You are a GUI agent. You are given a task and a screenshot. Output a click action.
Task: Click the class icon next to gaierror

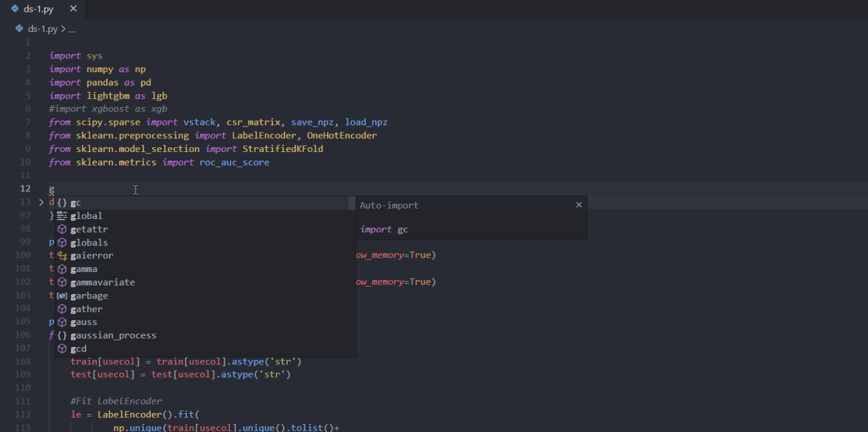(61, 255)
